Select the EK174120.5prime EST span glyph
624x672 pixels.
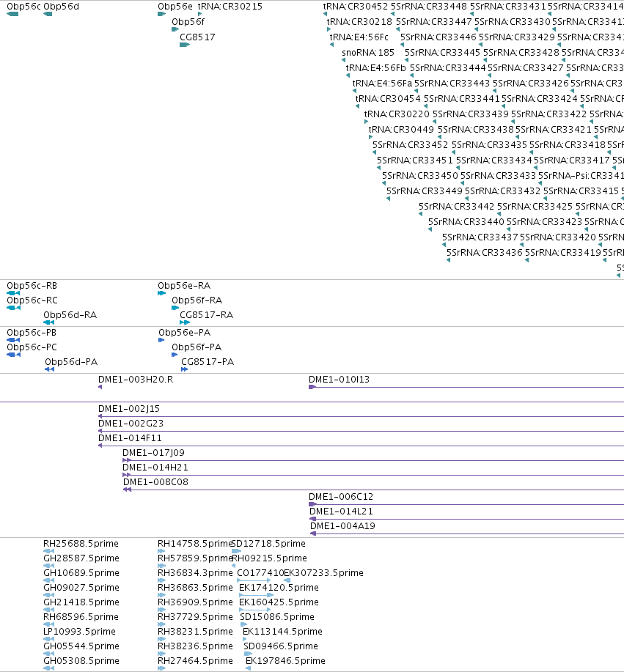click(257, 595)
